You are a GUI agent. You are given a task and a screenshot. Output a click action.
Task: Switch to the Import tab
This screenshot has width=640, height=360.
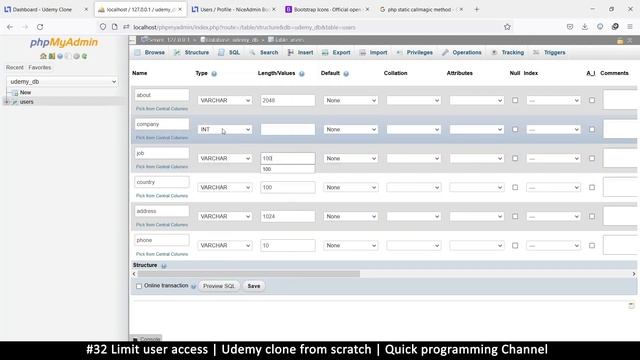(x=373, y=53)
